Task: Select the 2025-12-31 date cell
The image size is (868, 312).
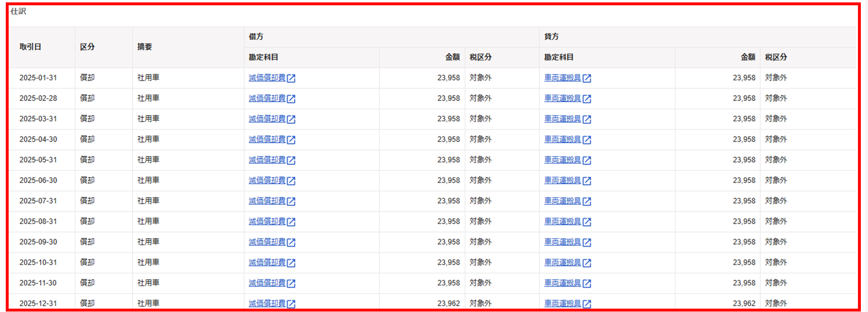Action: [38, 303]
